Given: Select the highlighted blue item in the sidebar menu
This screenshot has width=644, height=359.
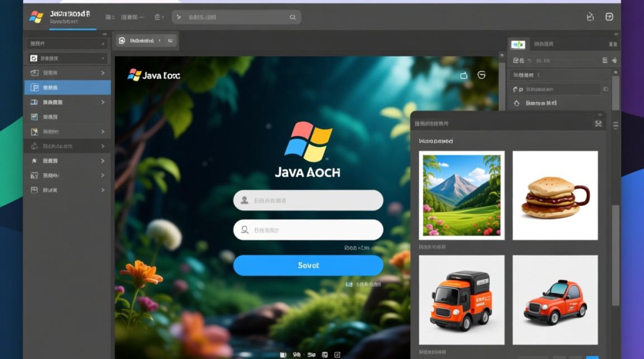Looking at the screenshot, I should click(67, 88).
